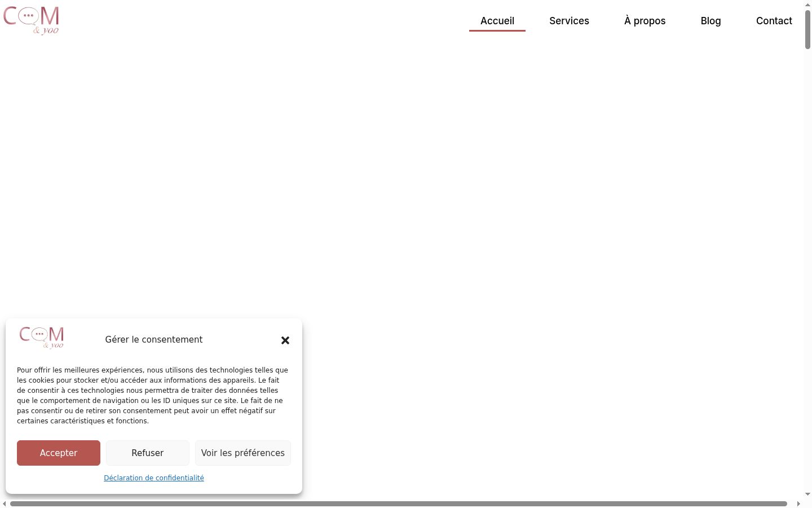This screenshot has height=508, width=812.
Task: Expand options via Voir les préférences
Action: tap(243, 453)
